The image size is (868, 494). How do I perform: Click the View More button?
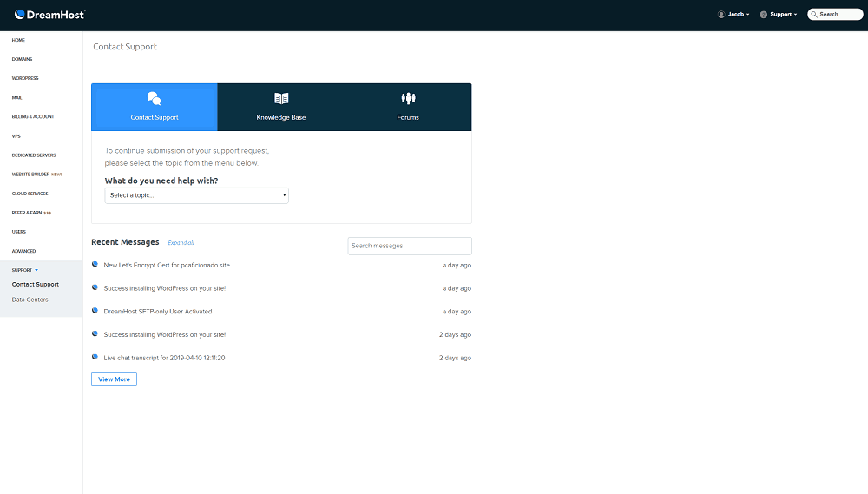(114, 379)
